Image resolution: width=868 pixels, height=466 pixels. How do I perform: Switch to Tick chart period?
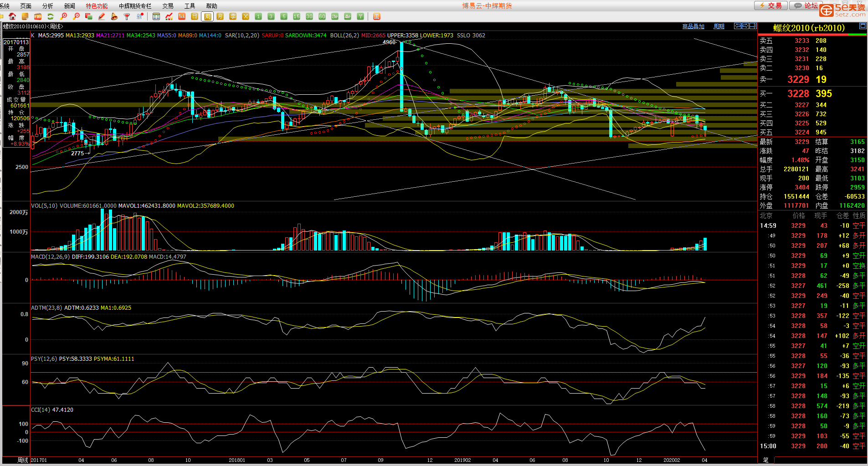(x=182, y=16)
